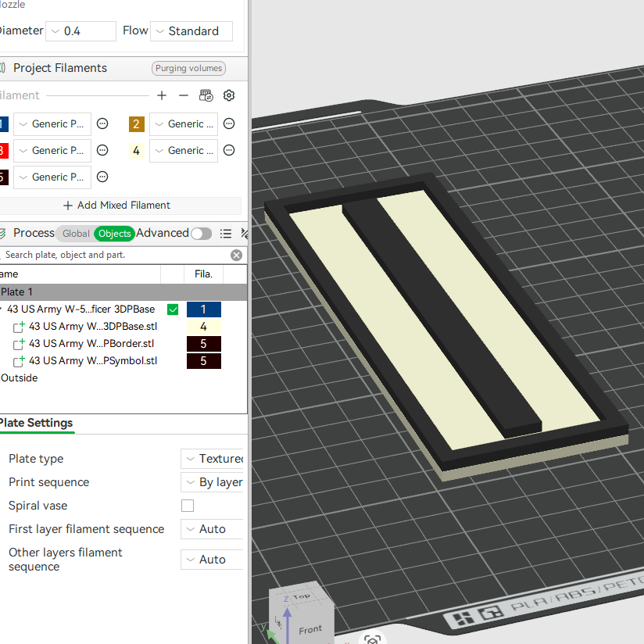
Task: Switch process to Objects mode
Action: [x=114, y=233]
